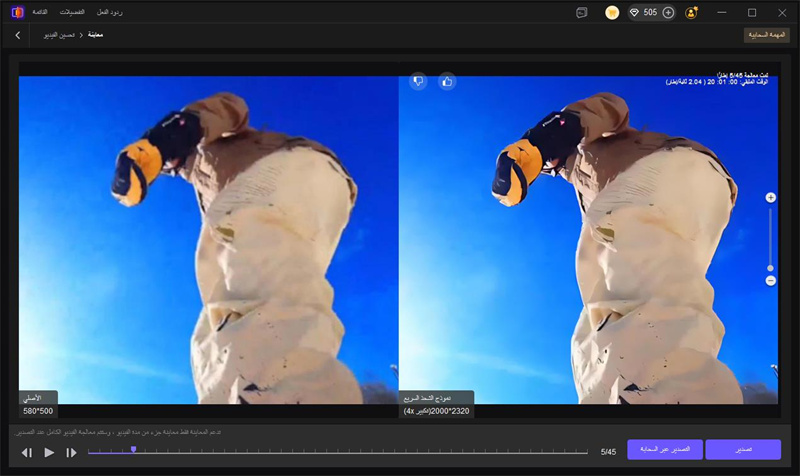
Task: Click the zoom out minus icon
Action: [770, 281]
